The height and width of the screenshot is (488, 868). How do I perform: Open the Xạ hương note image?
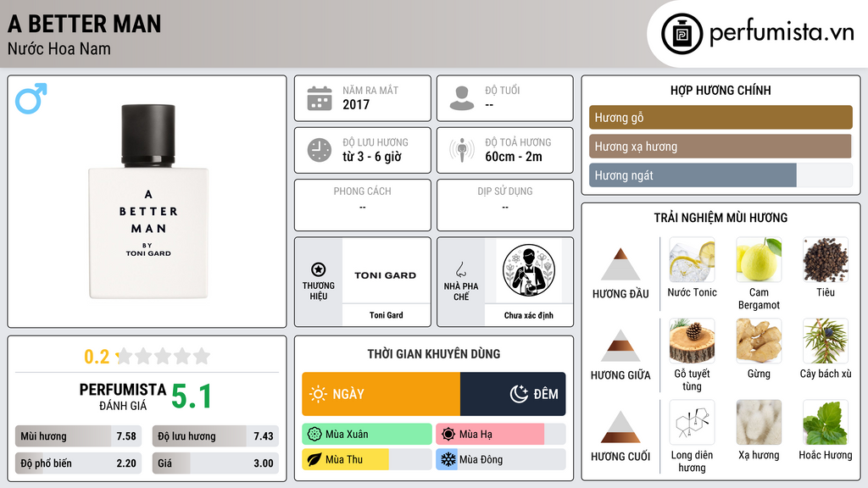759,422
